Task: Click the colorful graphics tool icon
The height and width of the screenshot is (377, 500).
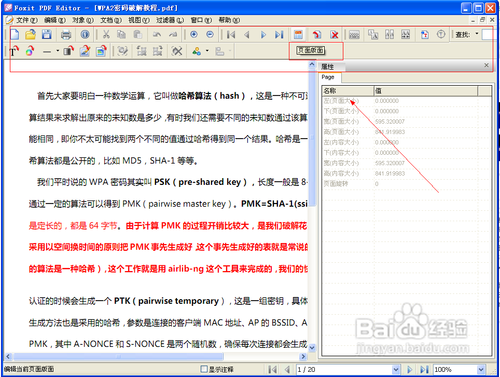Action: (x=30, y=51)
